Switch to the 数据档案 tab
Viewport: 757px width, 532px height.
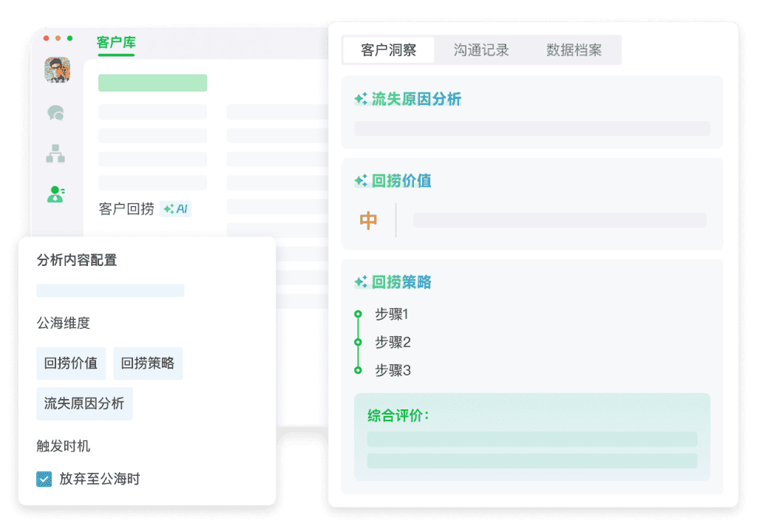(574, 50)
